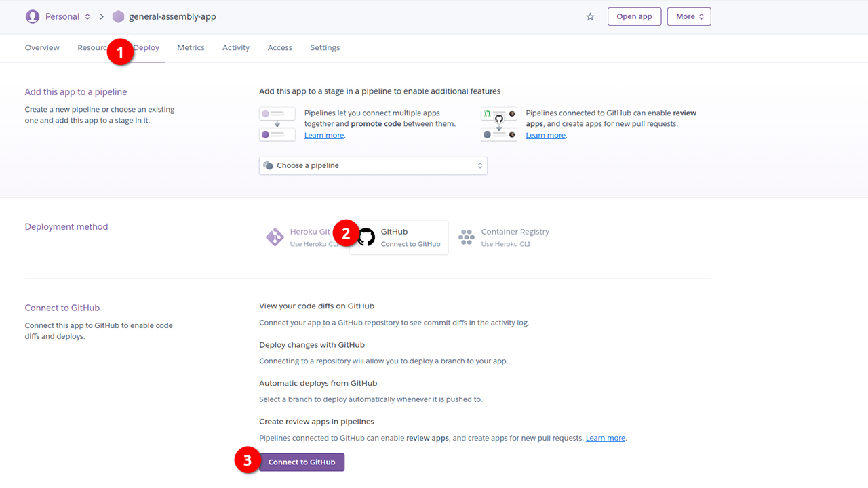Viewport: 868px width, 488px height.
Task: Click the Open app button
Action: 634,16
